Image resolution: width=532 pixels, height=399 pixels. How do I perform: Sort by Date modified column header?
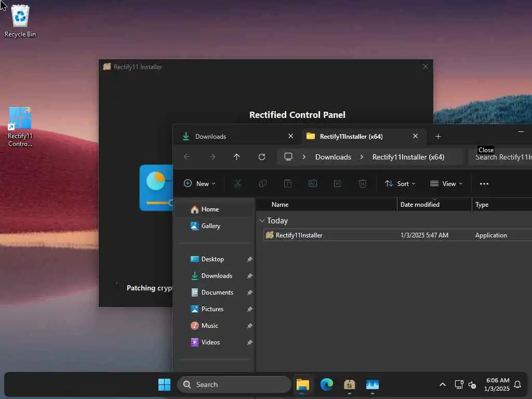434,205
